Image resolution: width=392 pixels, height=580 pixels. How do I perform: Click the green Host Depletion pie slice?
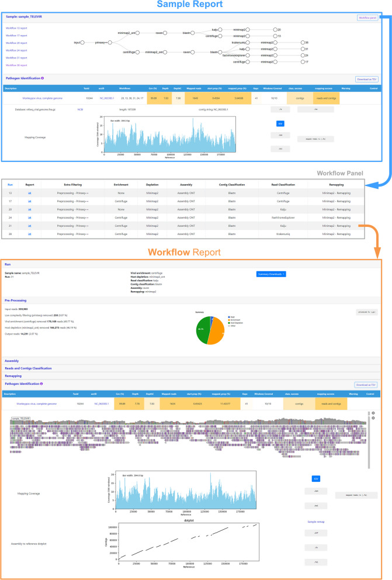202,329
